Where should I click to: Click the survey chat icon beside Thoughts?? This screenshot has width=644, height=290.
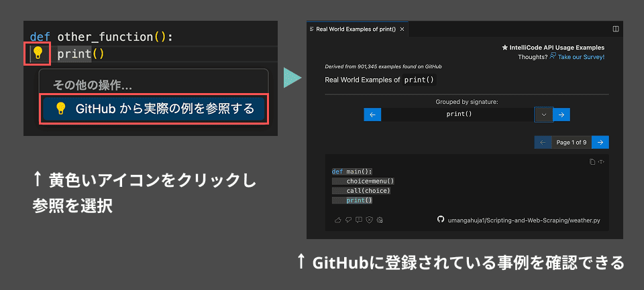553,57
